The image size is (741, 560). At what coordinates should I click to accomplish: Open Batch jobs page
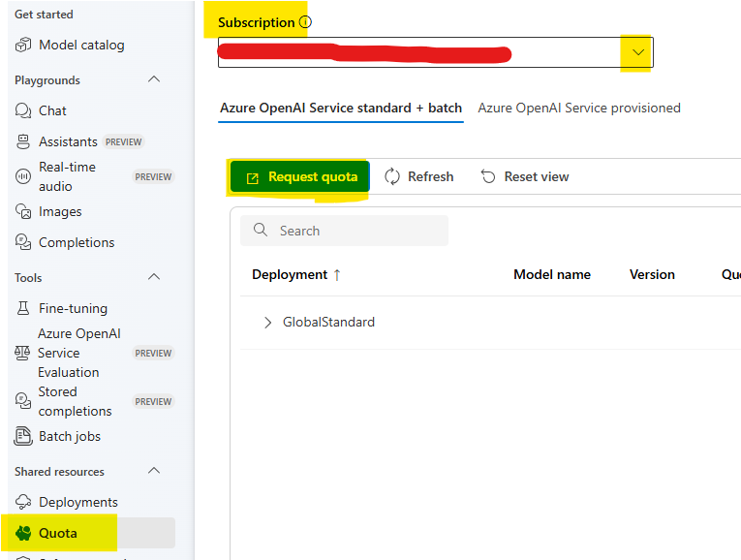(70, 436)
